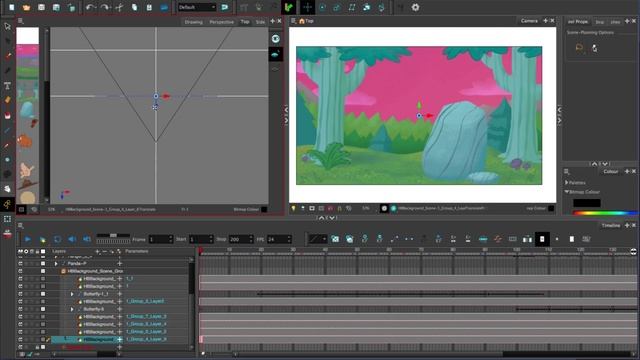Click the FPS field showing 24
Image resolution: width=640 pixels, height=360 pixels.
[279, 239]
